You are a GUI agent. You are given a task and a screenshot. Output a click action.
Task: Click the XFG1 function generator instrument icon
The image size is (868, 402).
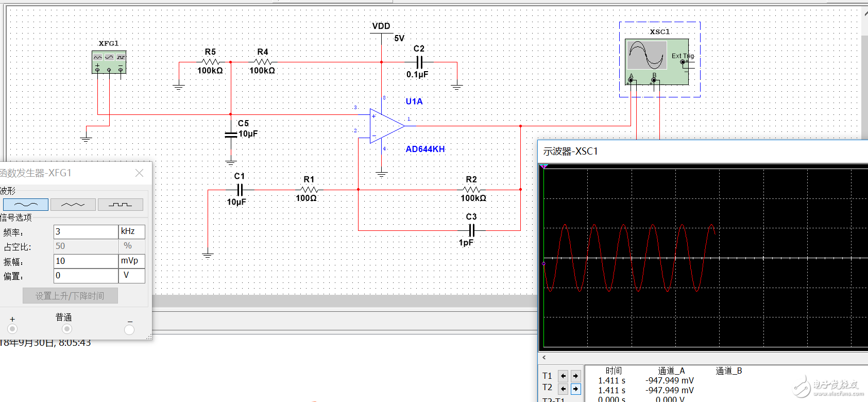click(x=109, y=62)
